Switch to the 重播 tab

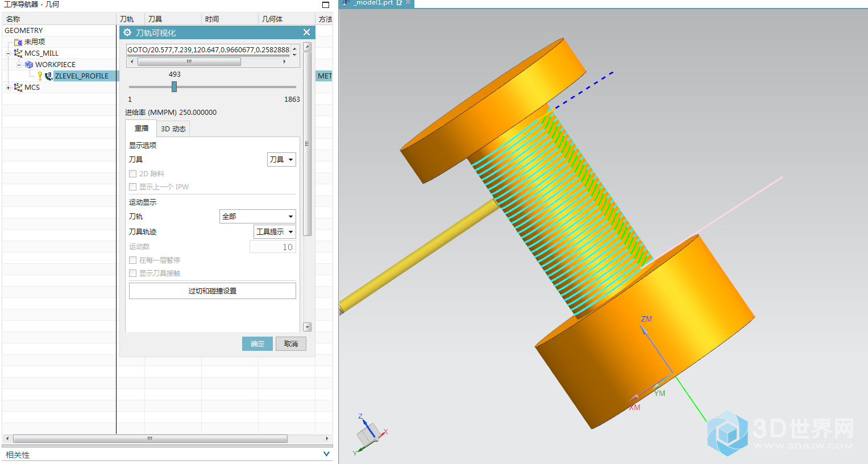142,129
